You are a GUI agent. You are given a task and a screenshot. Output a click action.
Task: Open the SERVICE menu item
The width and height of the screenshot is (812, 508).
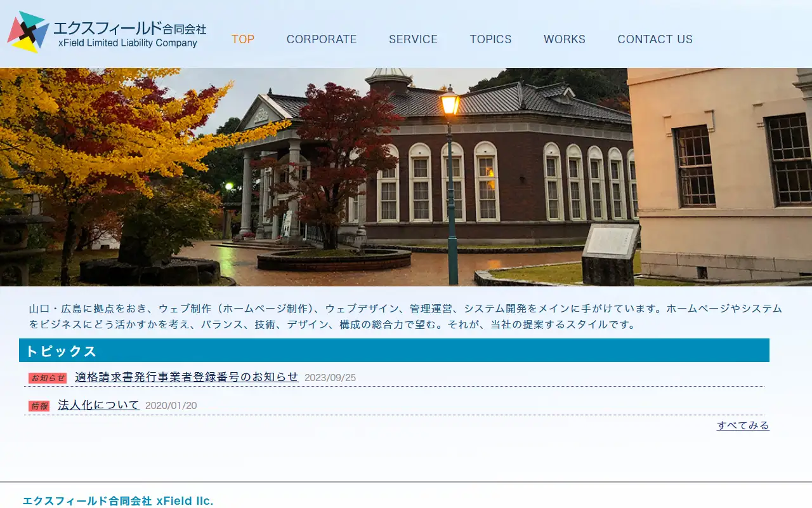click(413, 39)
